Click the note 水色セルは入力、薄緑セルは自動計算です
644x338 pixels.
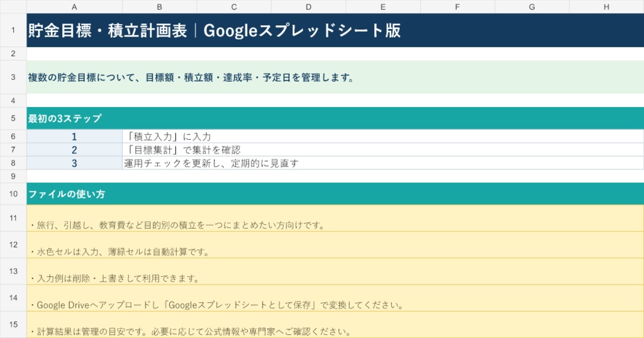(x=335, y=245)
